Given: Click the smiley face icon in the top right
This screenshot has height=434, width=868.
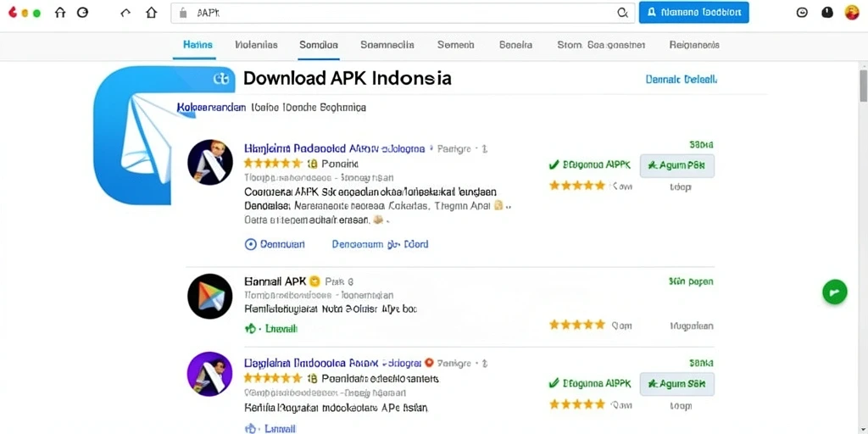Looking at the screenshot, I should (802, 12).
